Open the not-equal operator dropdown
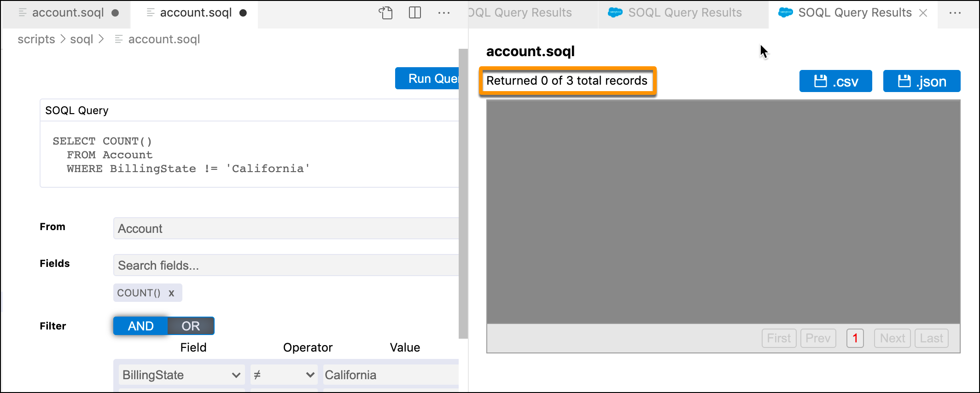Screen dimensions: 980x393 (284, 375)
